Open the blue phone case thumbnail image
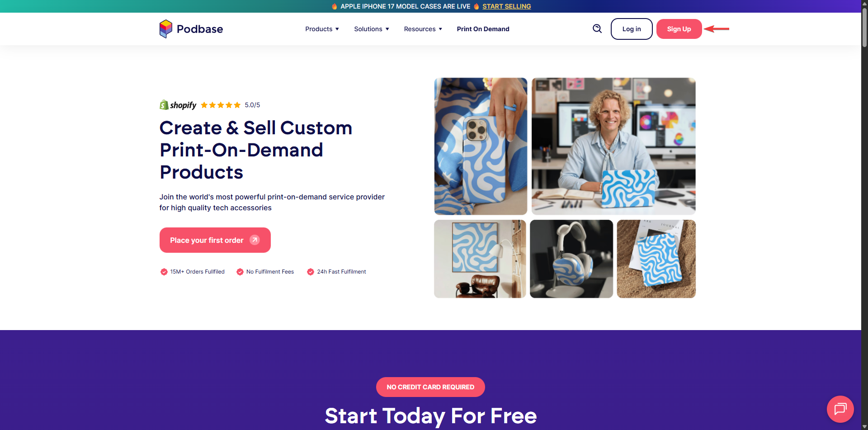Viewport: 868px width, 430px height. (x=481, y=146)
